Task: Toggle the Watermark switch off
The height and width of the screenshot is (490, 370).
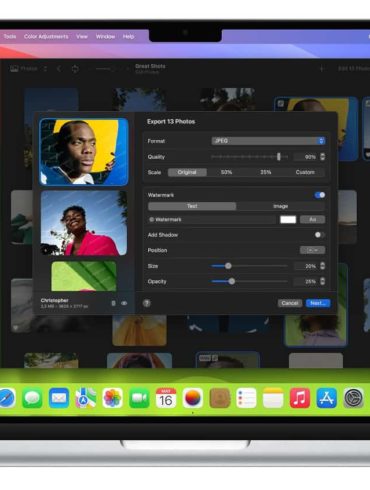Action: pos(320,195)
